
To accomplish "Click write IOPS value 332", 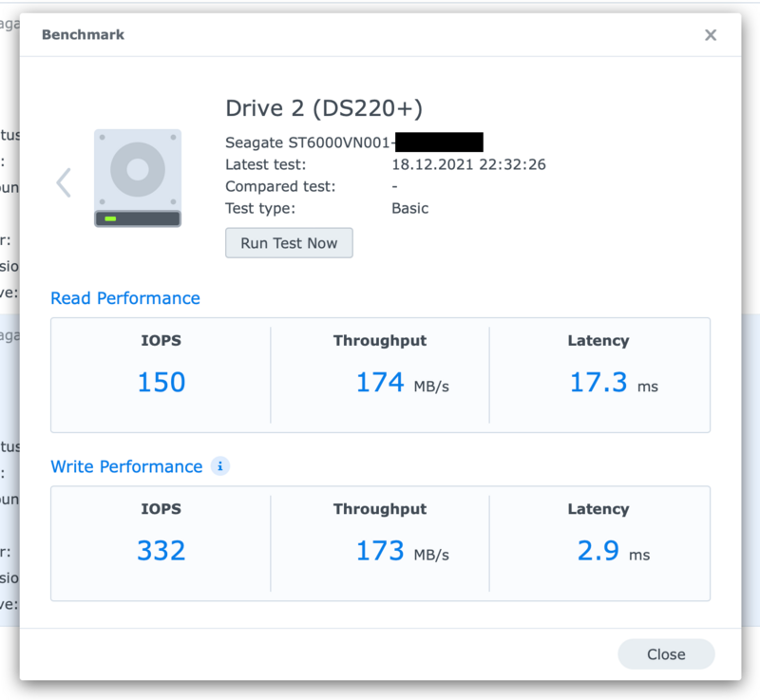I will coord(161,551).
